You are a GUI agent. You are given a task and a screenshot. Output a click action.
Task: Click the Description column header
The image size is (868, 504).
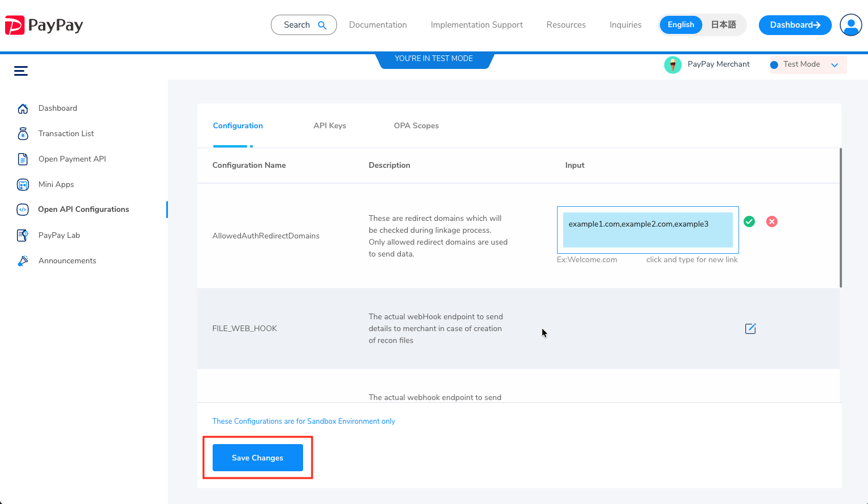(390, 166)
